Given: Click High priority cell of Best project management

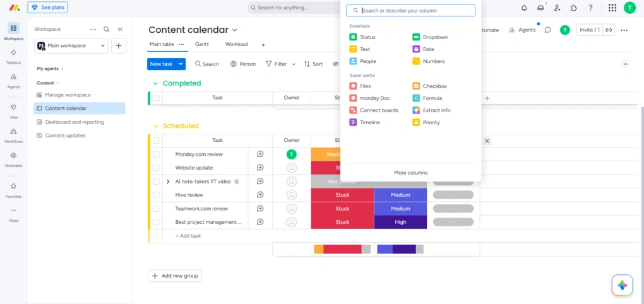Looking at the screenshot, I should (x=400, y=222).
